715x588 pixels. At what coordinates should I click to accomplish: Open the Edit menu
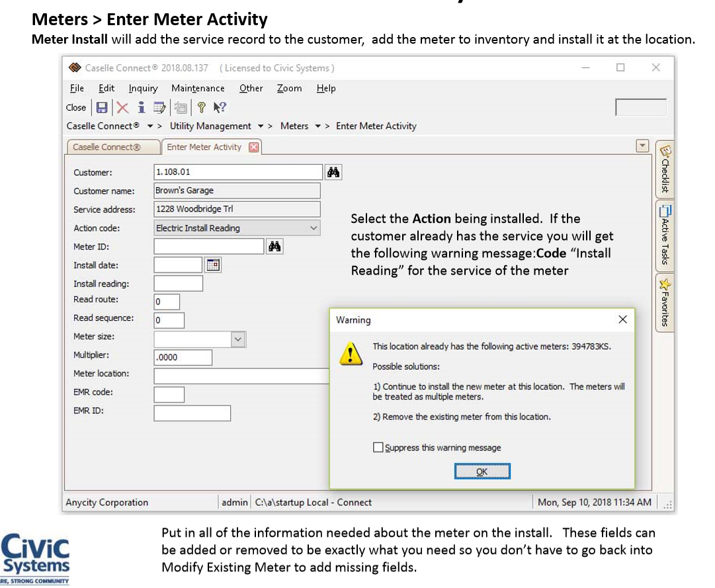pyautogui.click(x=106, y=88)
